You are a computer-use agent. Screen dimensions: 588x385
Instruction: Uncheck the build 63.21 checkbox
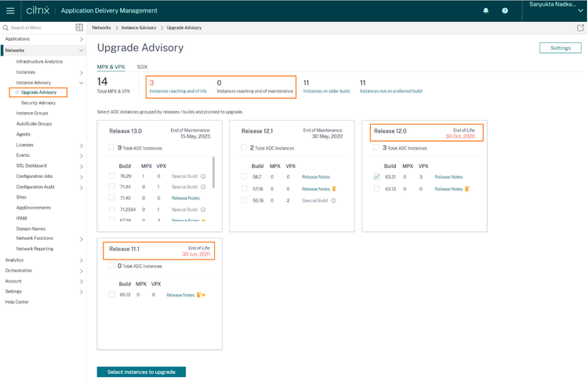coord(377,176)
